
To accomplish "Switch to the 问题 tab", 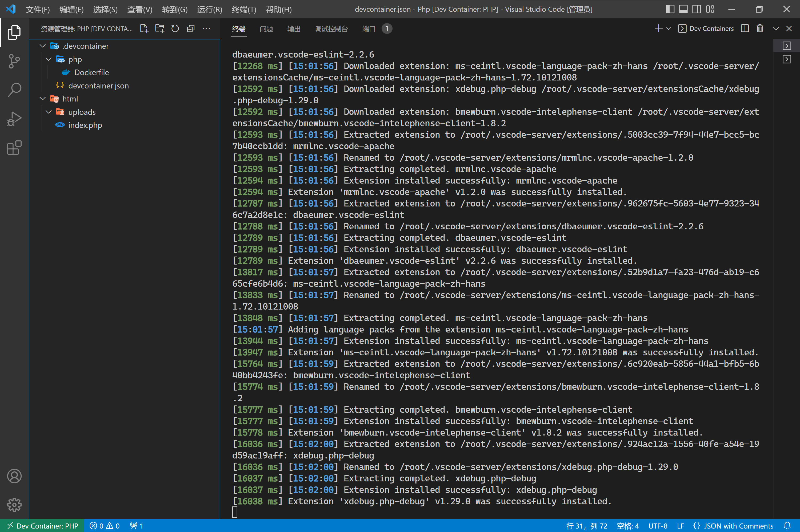I will [266, 29].
